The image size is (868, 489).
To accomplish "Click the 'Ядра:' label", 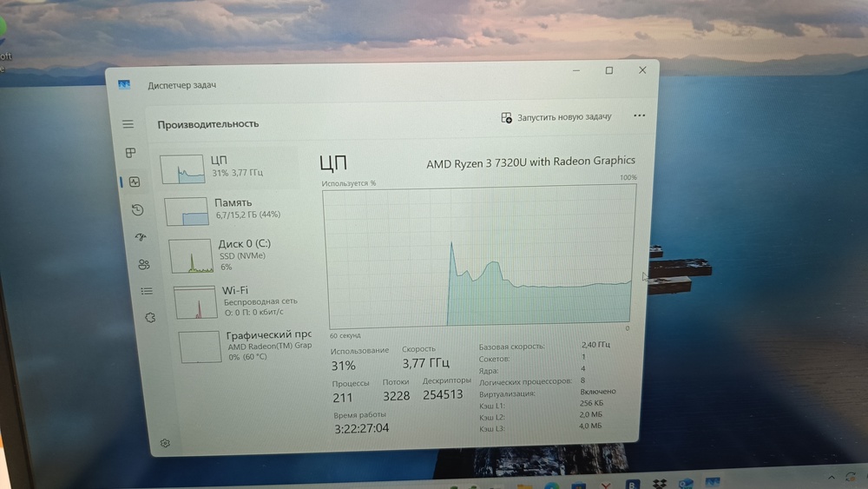I will coord(488,371).
